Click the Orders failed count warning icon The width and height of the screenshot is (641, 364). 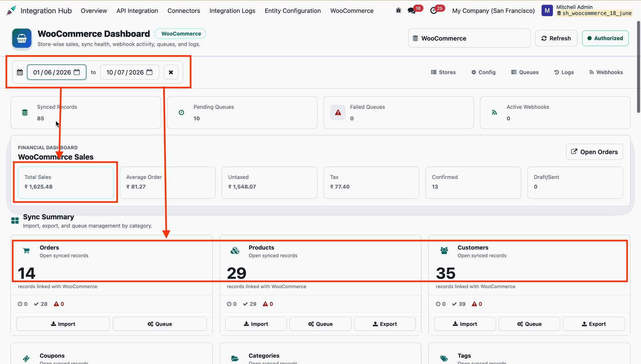56,304
